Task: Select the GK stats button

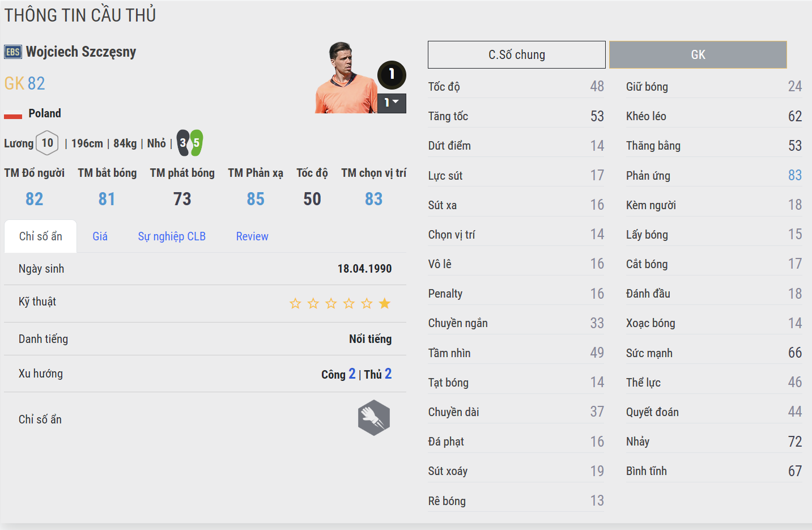Action: [x=698, y=55]
